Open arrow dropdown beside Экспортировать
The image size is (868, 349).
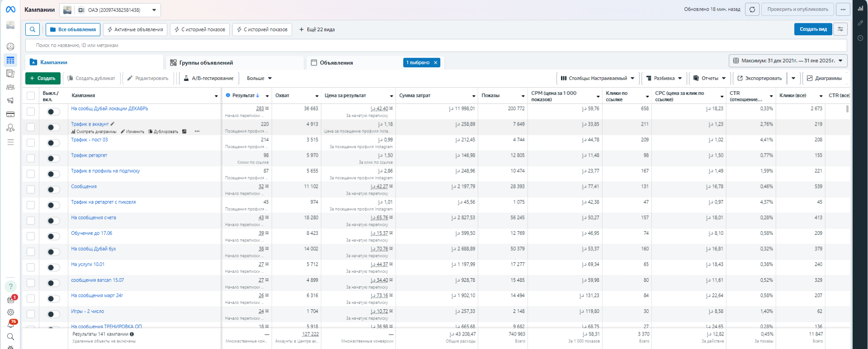click(x=793, y=78)
